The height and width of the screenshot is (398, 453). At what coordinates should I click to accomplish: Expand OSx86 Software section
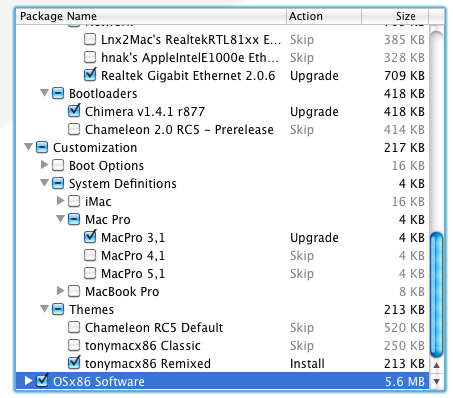click(x=28, y=381)
